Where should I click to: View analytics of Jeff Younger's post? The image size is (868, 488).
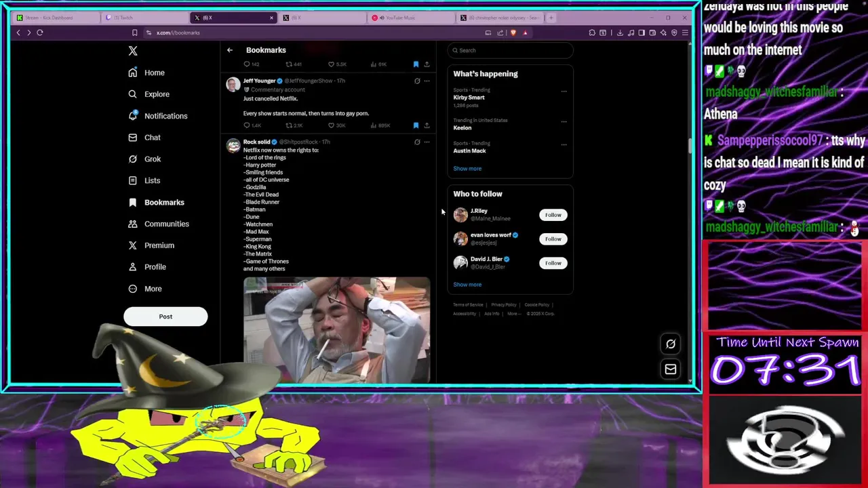point(380,125)
